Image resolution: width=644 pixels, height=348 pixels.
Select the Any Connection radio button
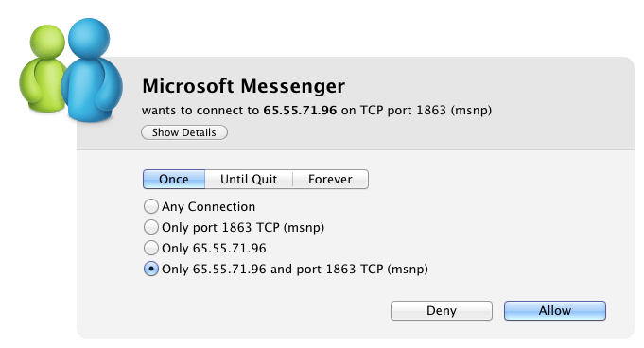click(151, 206)
